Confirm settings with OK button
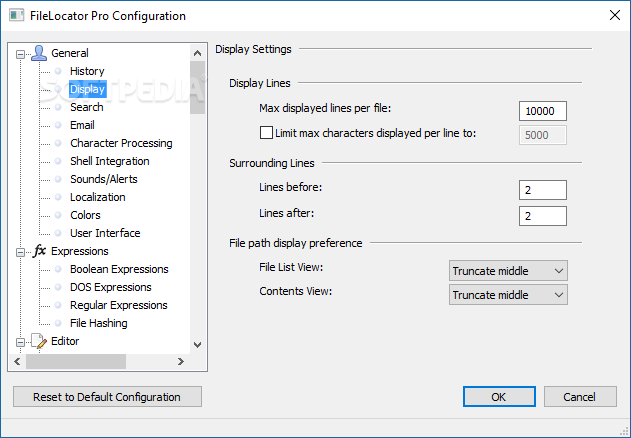 coord(499,397)
